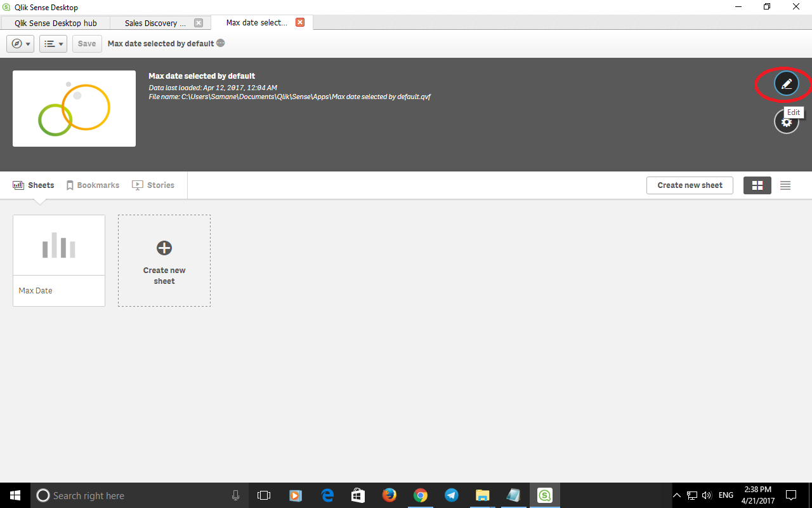Show hidden system tray icons

(x=676, y=495)
